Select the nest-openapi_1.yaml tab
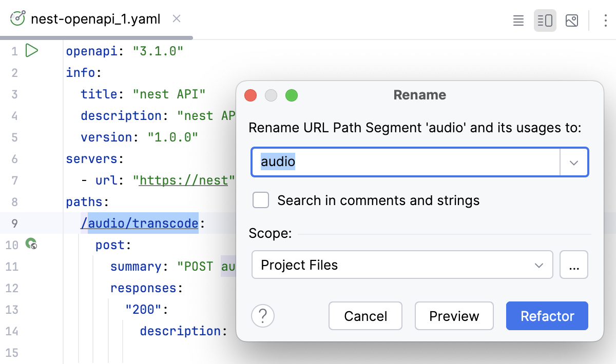Screen dimensions: 616x364 [95, 18]
